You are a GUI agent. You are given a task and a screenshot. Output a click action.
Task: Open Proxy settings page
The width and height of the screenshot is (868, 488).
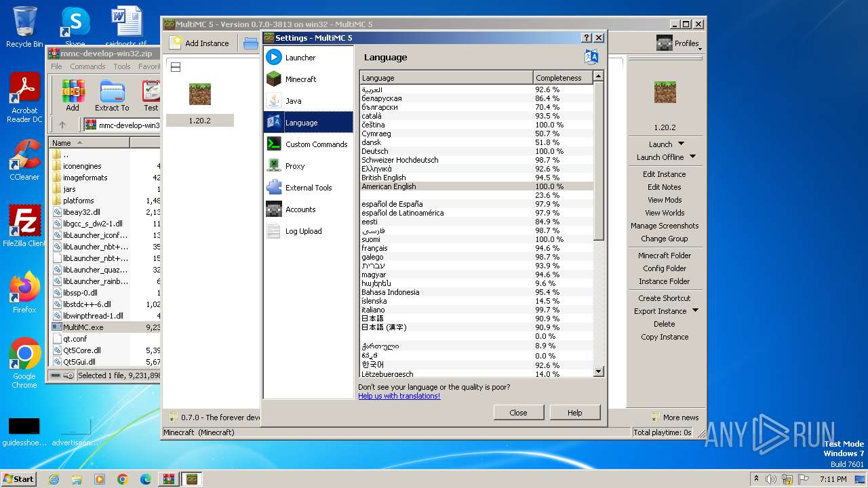[x=308, y=166]
